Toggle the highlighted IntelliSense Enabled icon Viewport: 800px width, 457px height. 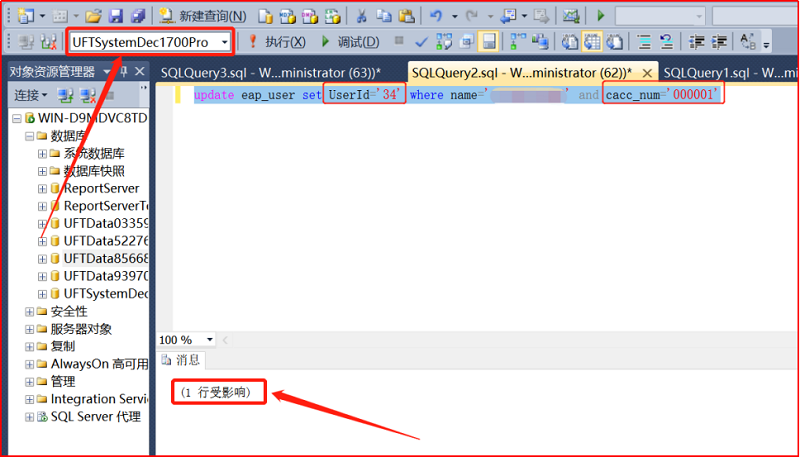pyautogui.click(x=488, y=42)
